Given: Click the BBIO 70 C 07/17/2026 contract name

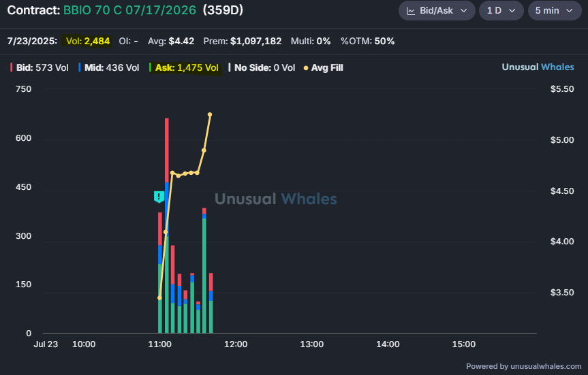Looking at the screenshot, I should coord(129,10).
